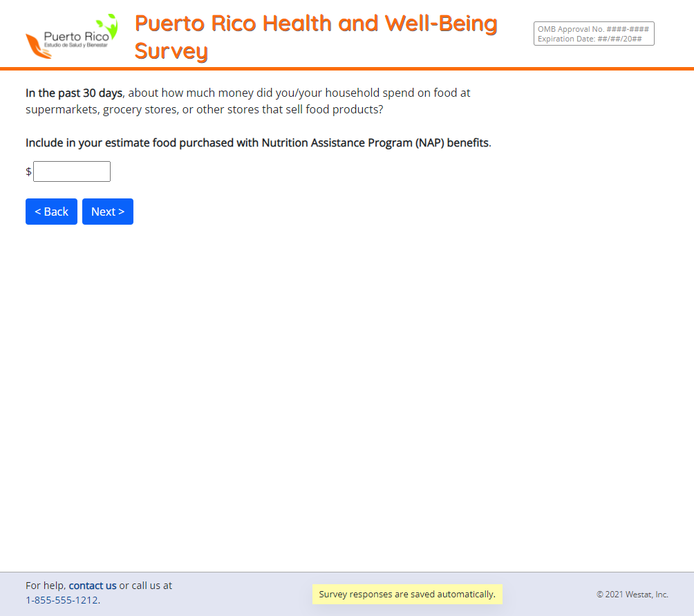Click the Puerto Rico survey logo
The height and width of the screenshot is (616, 694).
[72, 36]
